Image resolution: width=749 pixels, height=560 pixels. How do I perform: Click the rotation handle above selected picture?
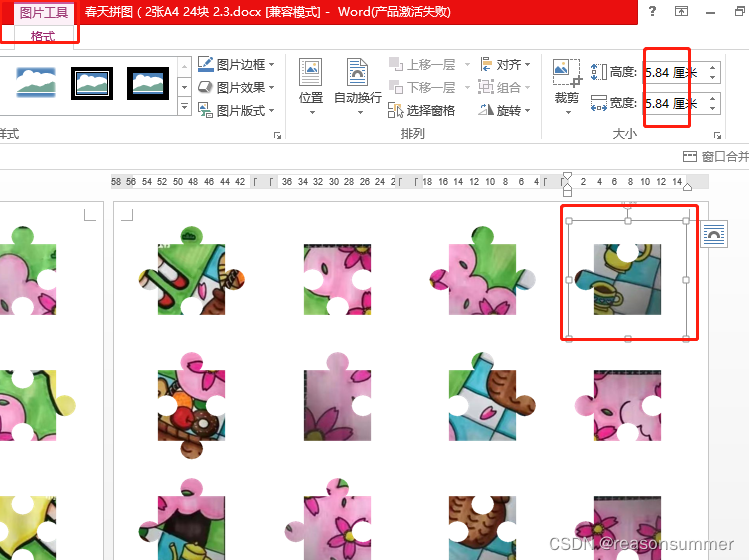(628, 205)
